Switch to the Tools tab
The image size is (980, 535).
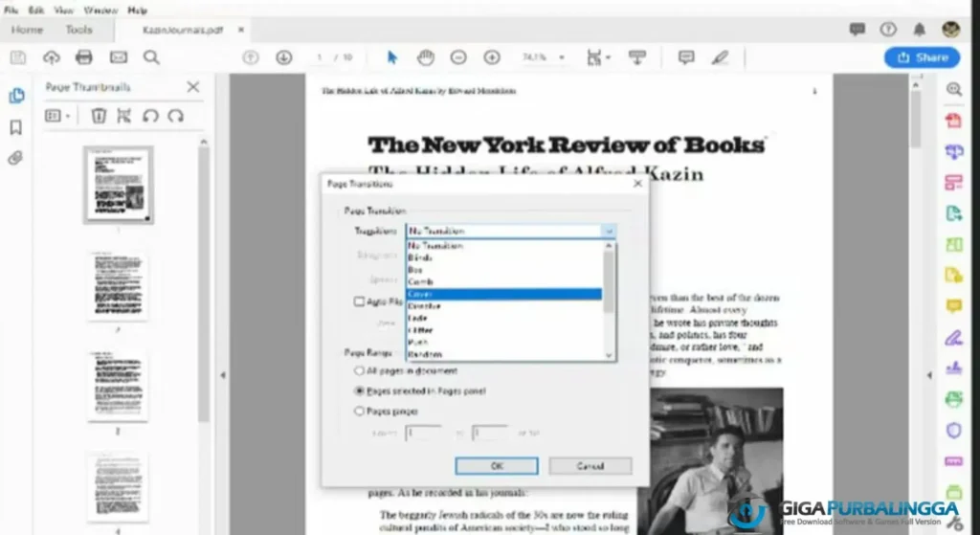(78, 30)
